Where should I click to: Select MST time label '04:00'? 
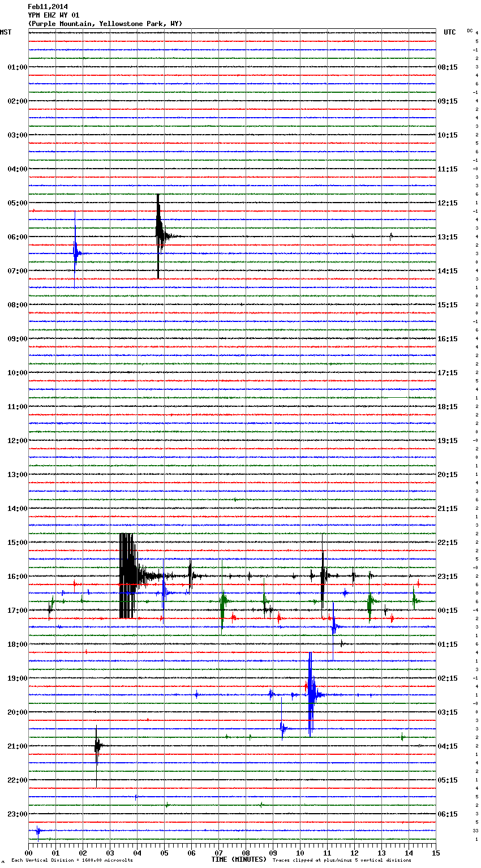(18, 169)
